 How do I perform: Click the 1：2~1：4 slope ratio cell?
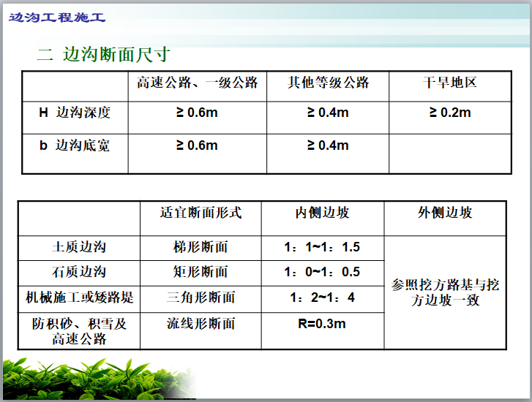click(x=322, y=297)
